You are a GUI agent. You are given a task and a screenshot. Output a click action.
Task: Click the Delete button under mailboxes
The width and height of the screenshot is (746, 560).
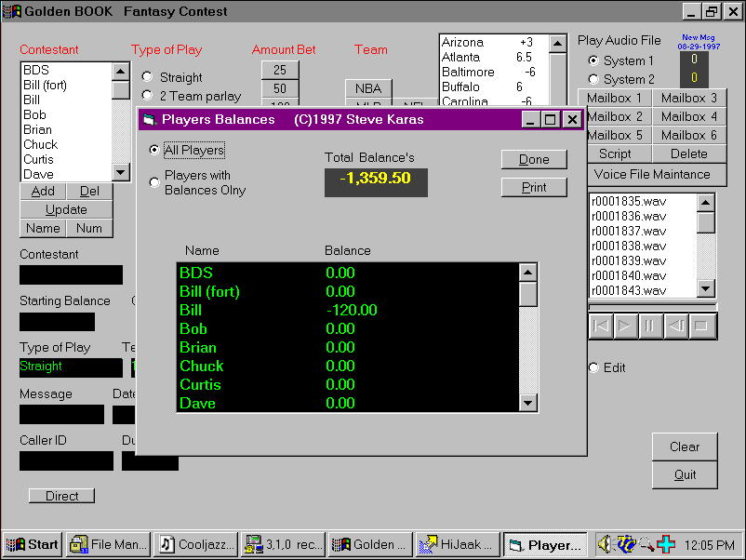pos(689,153)
